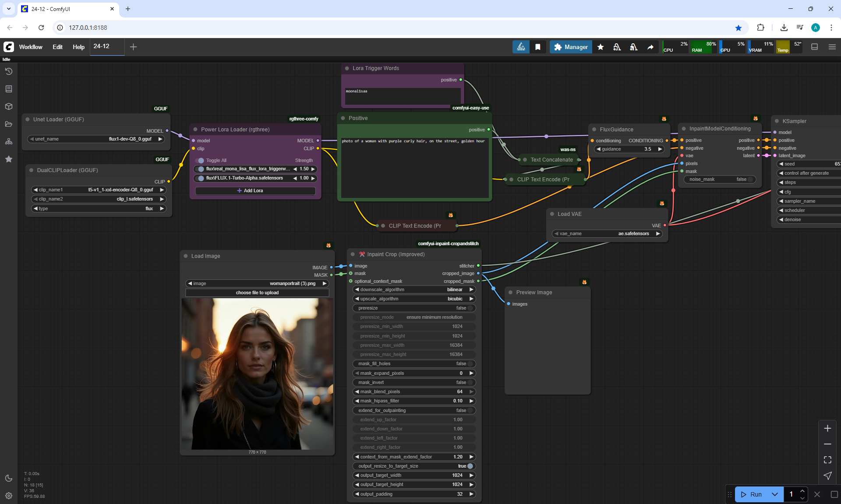Toggle the Toggle All lora switch
The width and height of the screenshot is (841, 504).
201,160
